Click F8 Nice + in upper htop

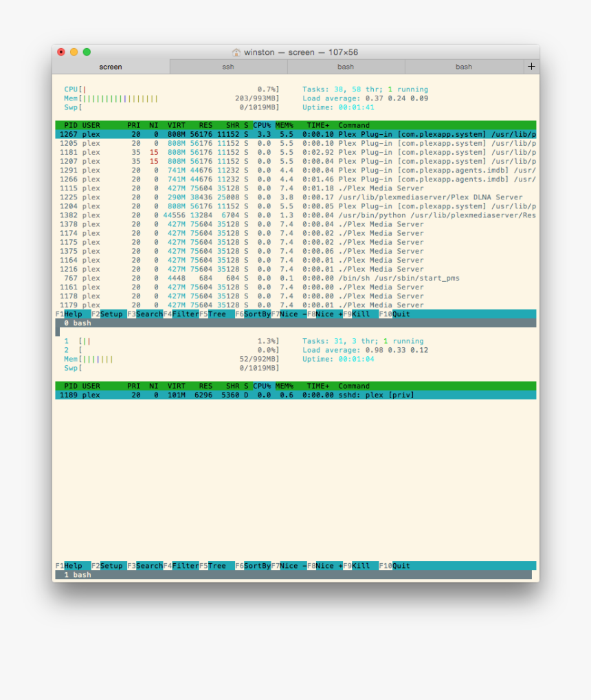click(x=325, y=314)
